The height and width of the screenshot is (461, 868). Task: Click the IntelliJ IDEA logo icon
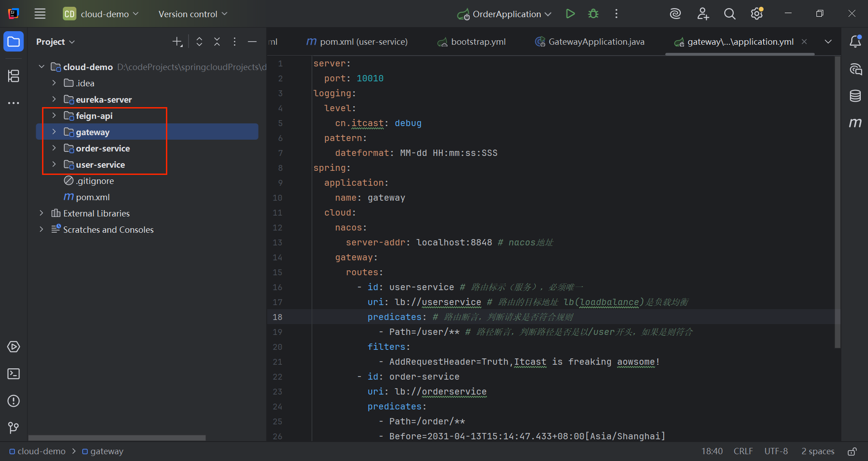[14, 14]
